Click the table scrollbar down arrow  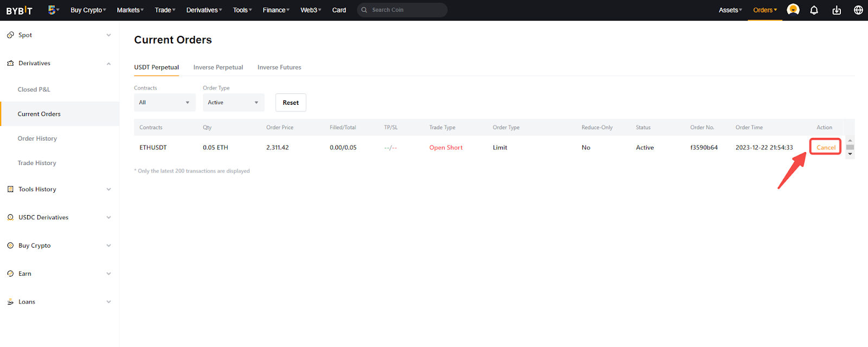point(850,154)
